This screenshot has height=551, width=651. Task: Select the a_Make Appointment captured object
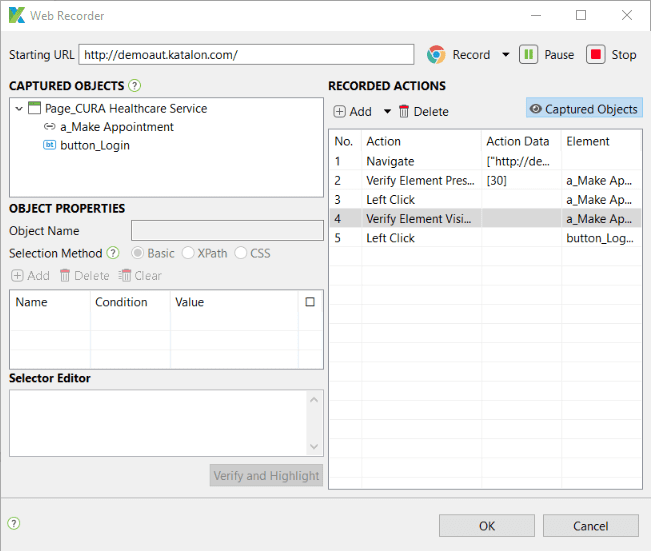(116, 127)
